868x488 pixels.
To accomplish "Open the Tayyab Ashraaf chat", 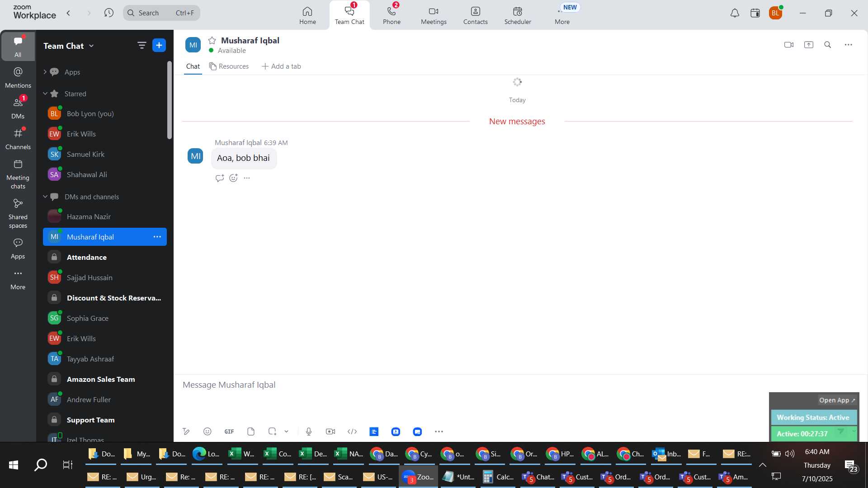I will (104, 359).
